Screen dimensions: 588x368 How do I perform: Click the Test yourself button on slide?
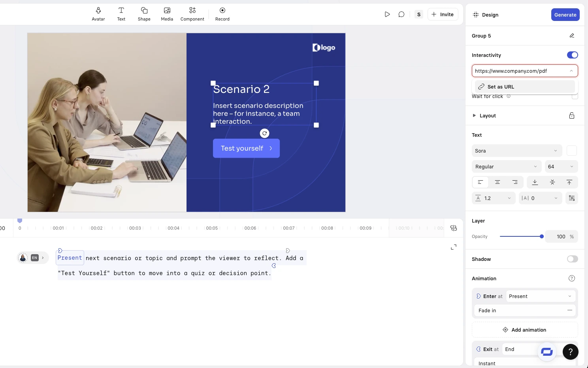(246, 148)
